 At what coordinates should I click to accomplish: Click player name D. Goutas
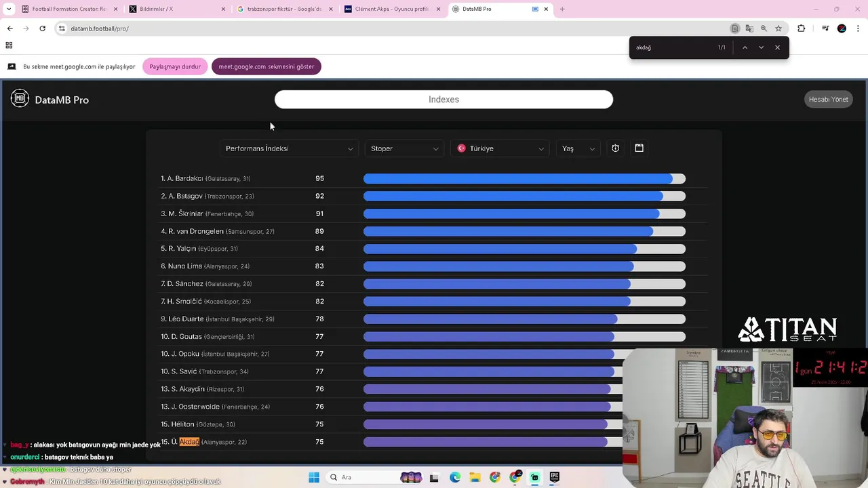(x=186, y=336)
